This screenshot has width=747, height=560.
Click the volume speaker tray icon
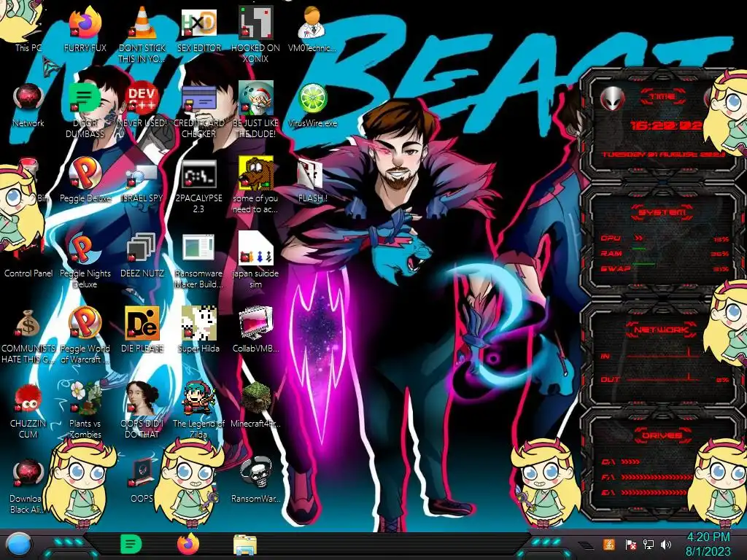click(666, 545)
